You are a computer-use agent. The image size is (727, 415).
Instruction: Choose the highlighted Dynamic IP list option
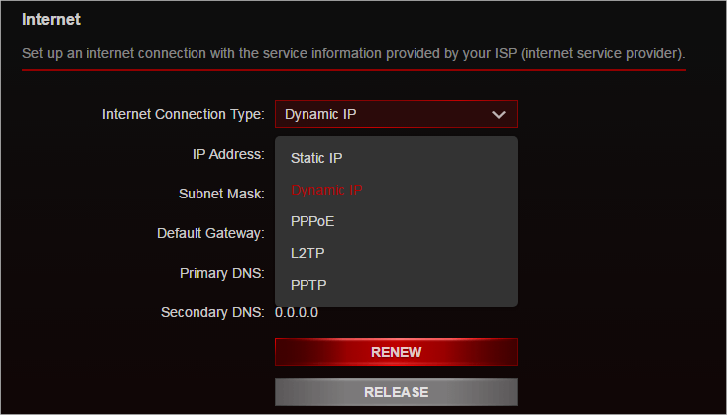coord(326,190)
